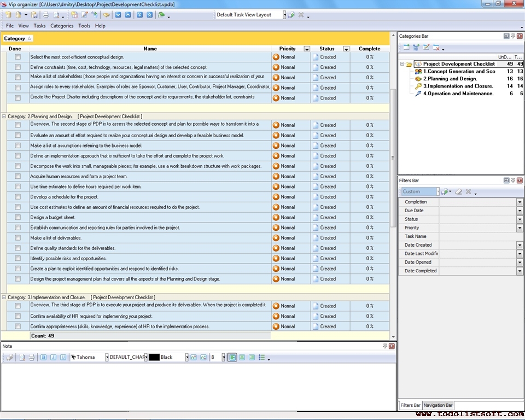Switch to the Navigation Bar tab

[438, 405]
